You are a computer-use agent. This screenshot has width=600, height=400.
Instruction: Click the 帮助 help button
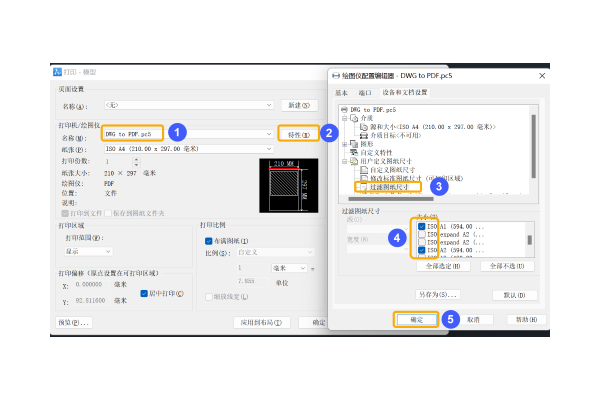pyautogui.click(x=527, y=320)
